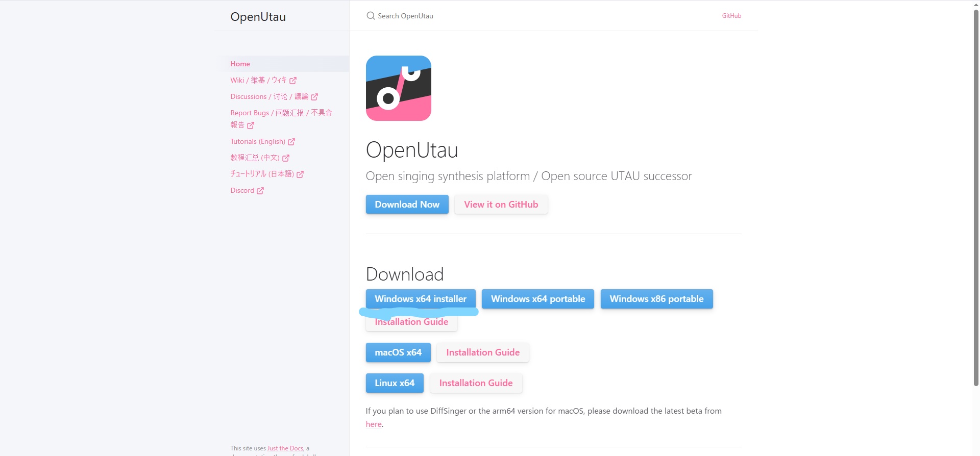Download the macOS x64 build

coord(398,352)
